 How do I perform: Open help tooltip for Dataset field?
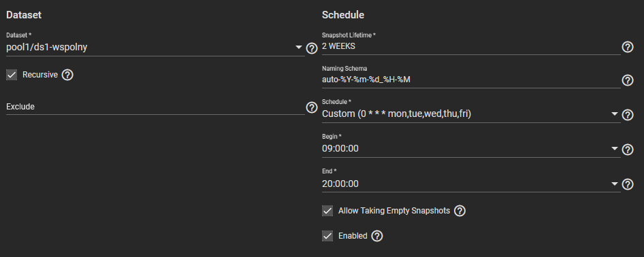(x=312, y=48)
